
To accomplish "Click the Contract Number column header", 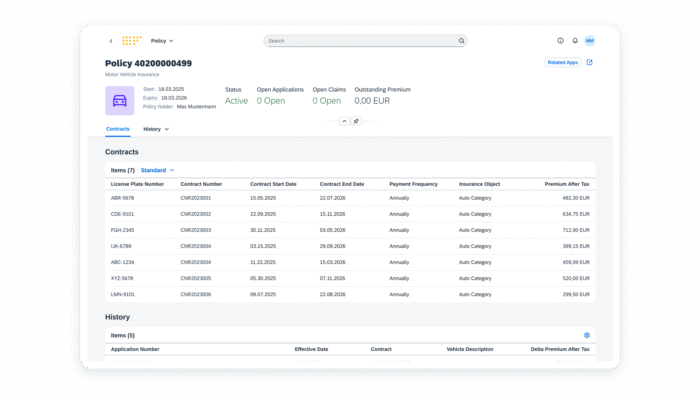I will (201, 184).
